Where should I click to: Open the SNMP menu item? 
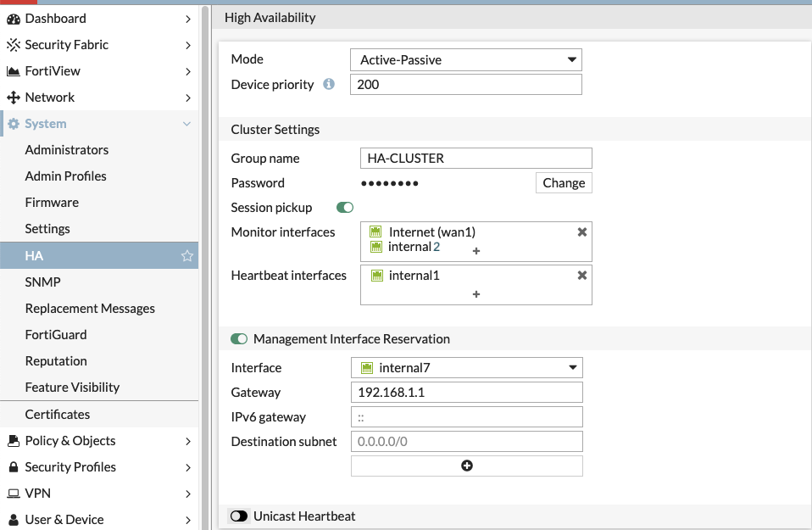(43, 282)
